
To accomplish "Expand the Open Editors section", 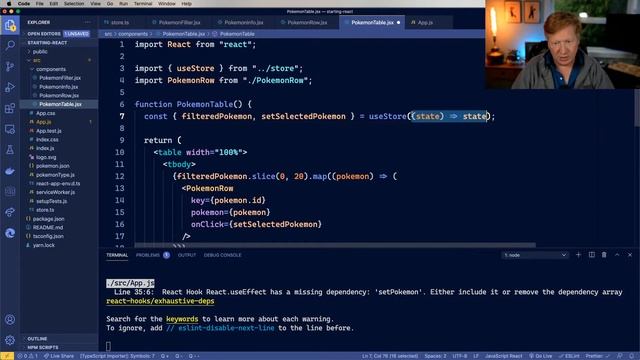I will (44, 33).
